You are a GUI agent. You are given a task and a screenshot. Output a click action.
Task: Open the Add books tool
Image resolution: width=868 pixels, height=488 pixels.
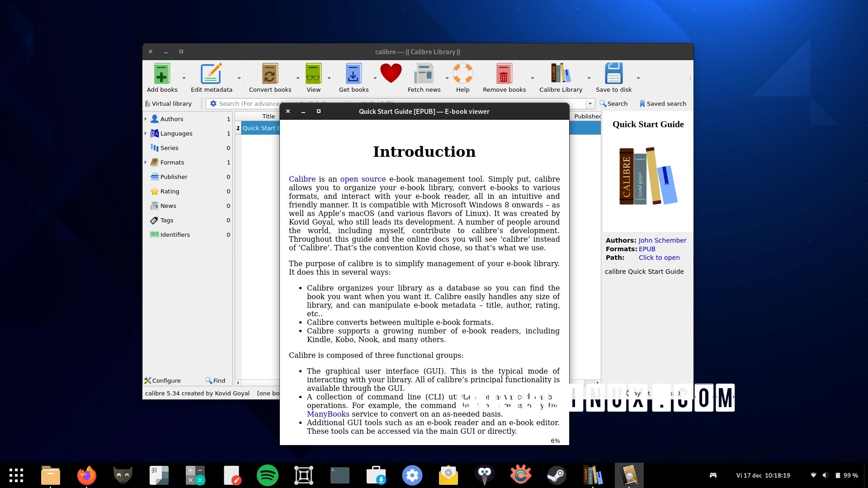coord(161,77)
